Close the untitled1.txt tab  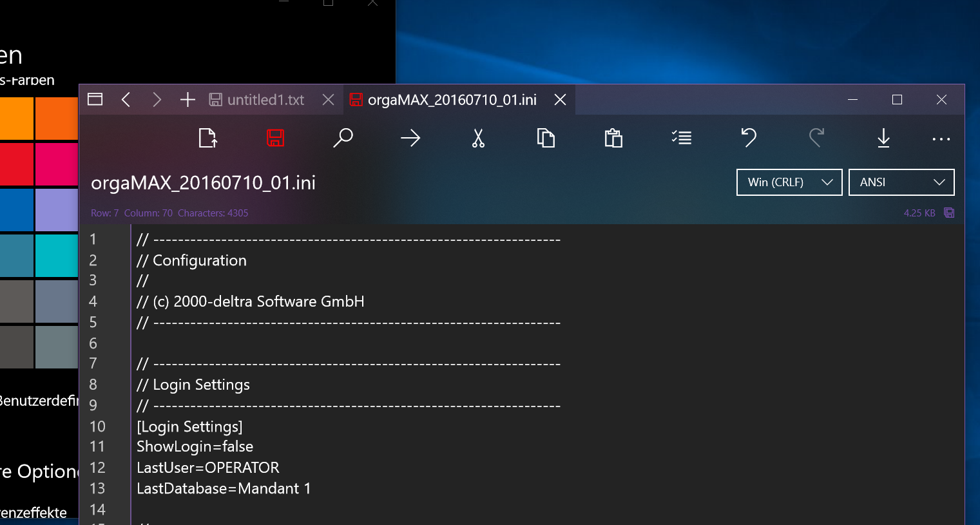(x=328, y=100)
